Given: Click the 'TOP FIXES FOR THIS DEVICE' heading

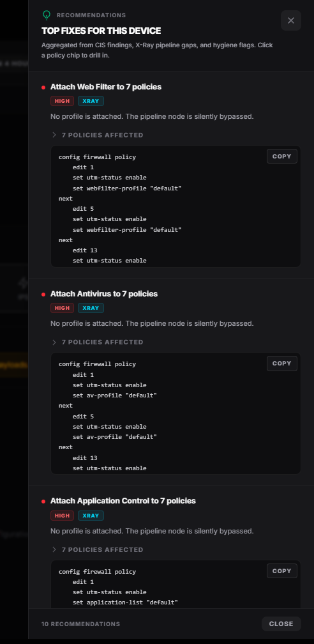Looking at the screenshot, I should [x=101, y=31].
